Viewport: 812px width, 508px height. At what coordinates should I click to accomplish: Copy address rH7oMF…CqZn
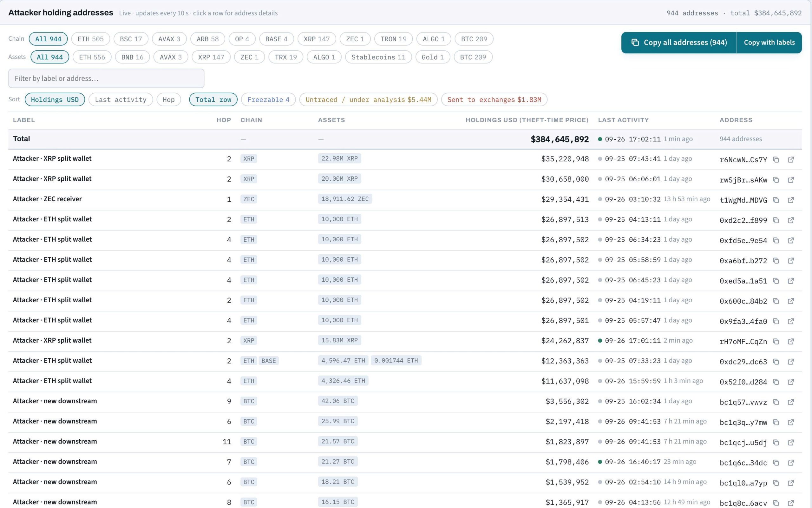[x=776, y=341]
